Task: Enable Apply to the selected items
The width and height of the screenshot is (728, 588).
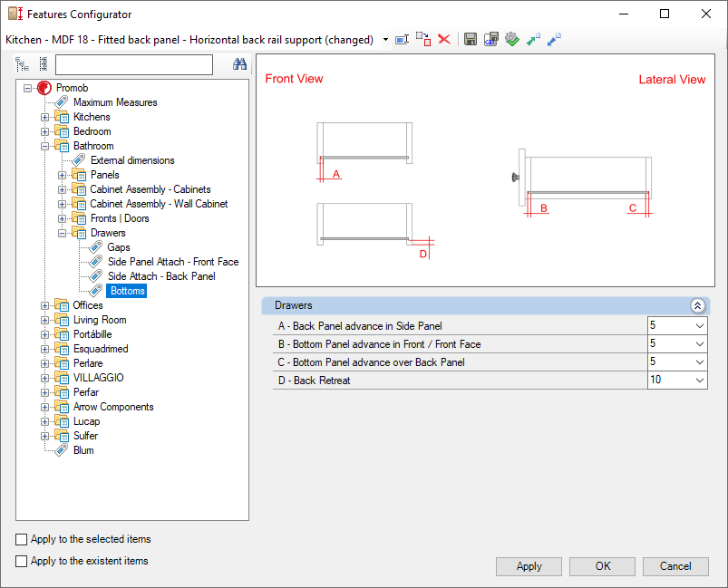Action: (22, 539)
